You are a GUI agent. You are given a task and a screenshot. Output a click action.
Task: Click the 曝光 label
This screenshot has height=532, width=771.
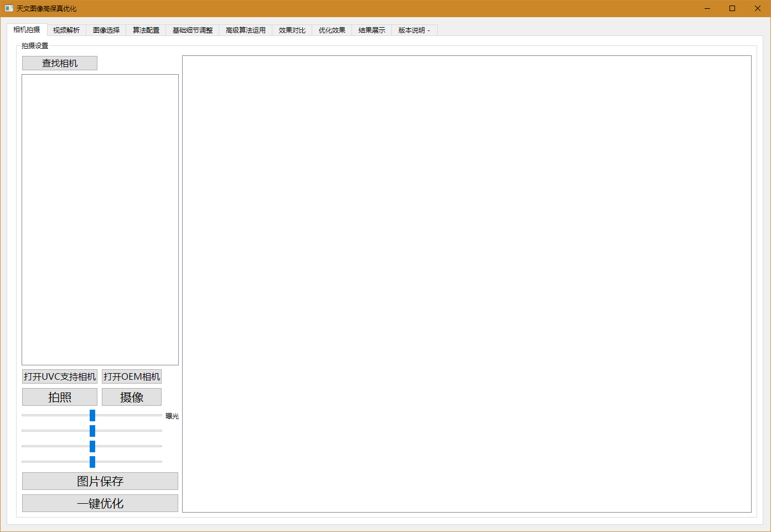point(172,416)
